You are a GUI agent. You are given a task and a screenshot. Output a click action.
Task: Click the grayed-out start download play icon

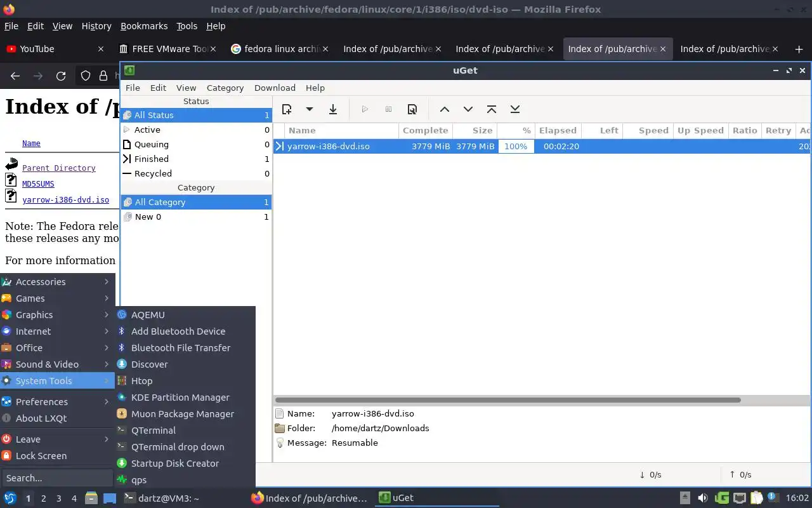[365, 109]
